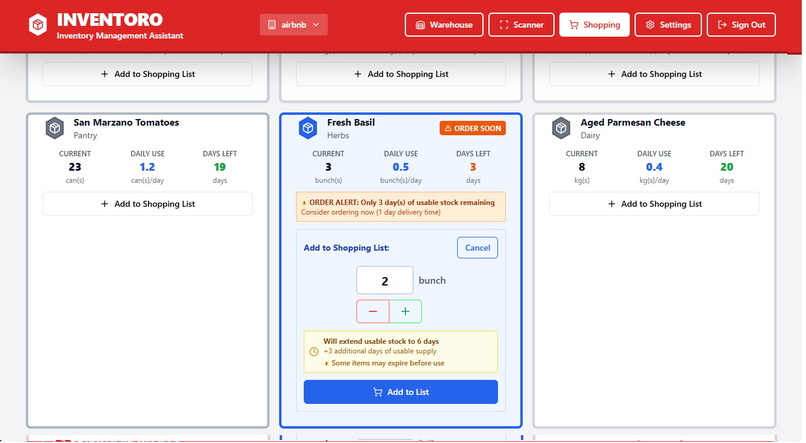Click the warning icon in ORDER ALERT banner
This screenshot has height=443, width=806.
pyautogui.click(x=304, y=203)
